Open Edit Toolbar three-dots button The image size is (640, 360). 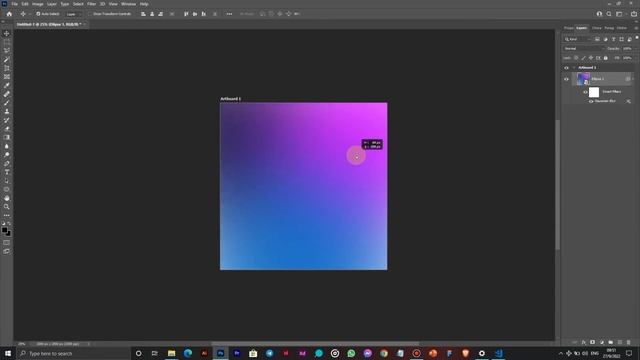coord(7,215)
